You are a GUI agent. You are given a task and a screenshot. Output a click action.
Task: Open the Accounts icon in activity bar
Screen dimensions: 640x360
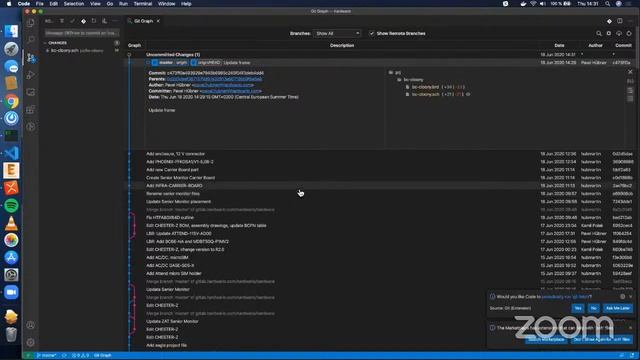coord(31,325)
